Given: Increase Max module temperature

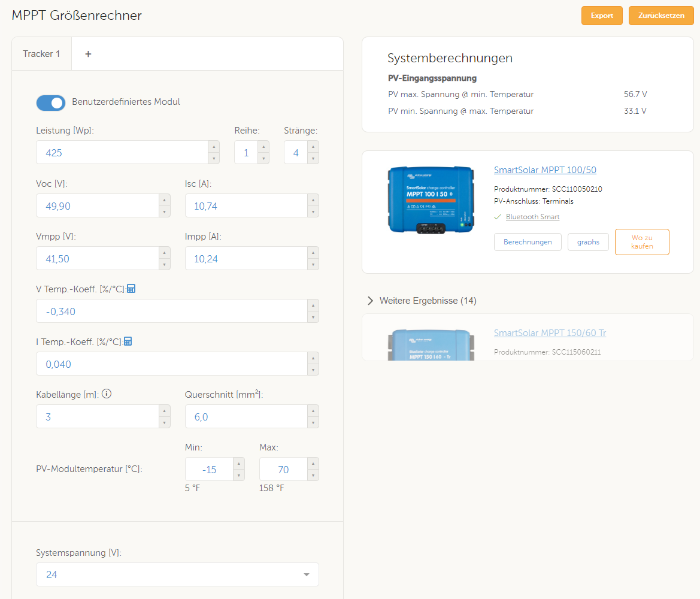Looking at the screenshot, I should tap(313, 463).
